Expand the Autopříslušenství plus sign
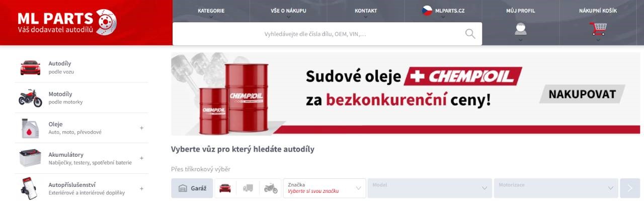Image resolution: width=644 pixels, height=216 pixels. pyautogui.click(x=141, y=189)
